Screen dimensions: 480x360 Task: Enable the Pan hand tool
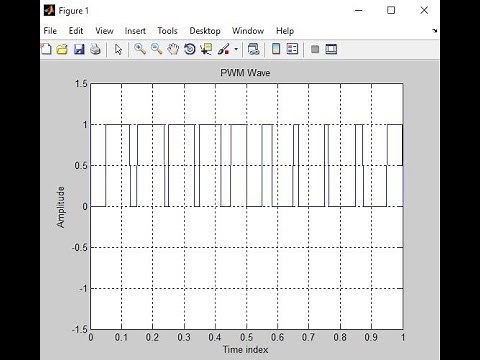[x=173, y=49]
